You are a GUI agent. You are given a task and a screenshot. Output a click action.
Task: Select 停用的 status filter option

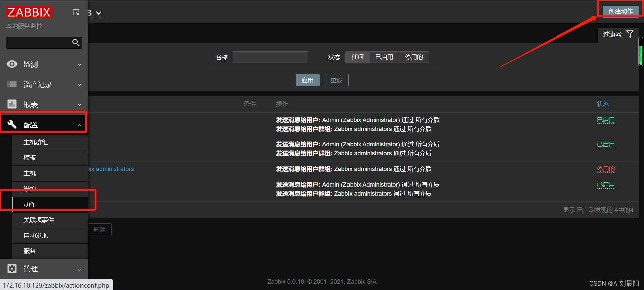tap(414, 57)
